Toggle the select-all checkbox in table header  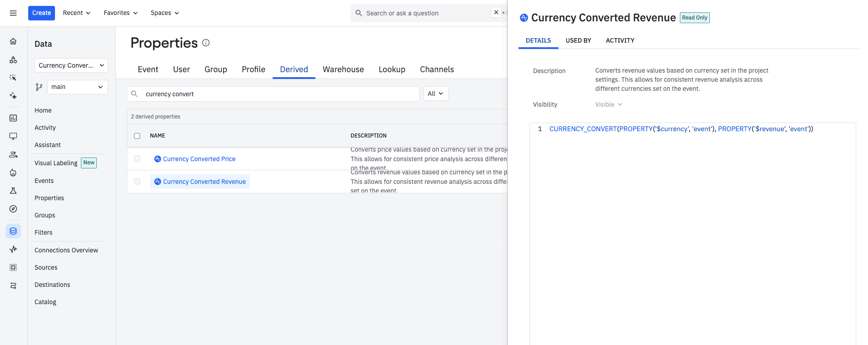coord(137,136)
